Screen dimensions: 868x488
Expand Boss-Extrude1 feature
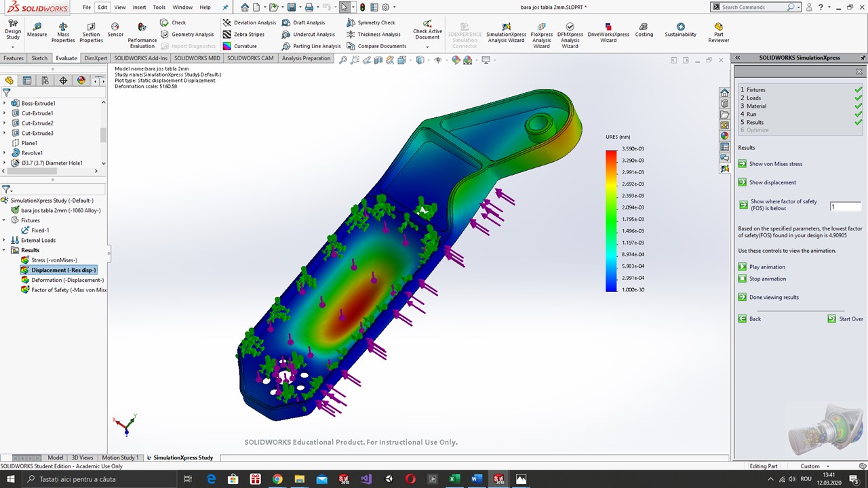[5, 103]
